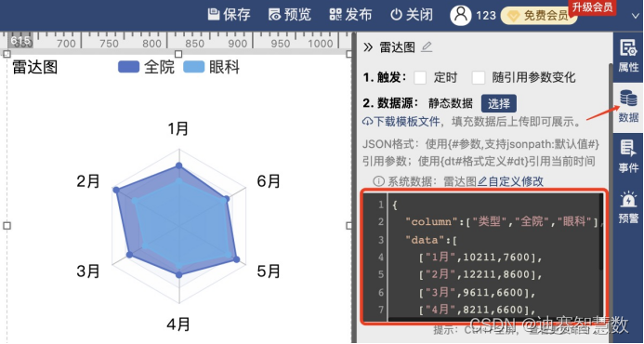644x344 pixels.
Task: Toggle the 全院 legend swatch
Action: click(x=129, y=67)
